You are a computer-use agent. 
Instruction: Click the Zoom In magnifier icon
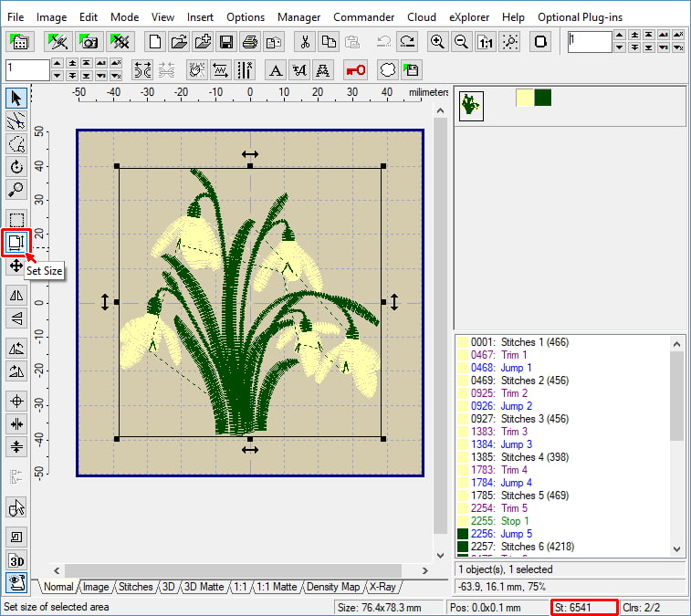(x=438, y=42)
